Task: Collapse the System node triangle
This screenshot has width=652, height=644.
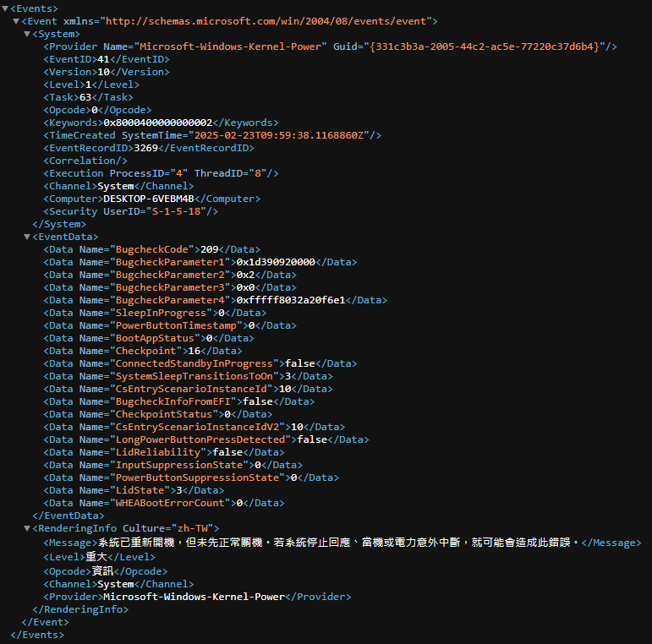Action: click(x=27, y=34)
